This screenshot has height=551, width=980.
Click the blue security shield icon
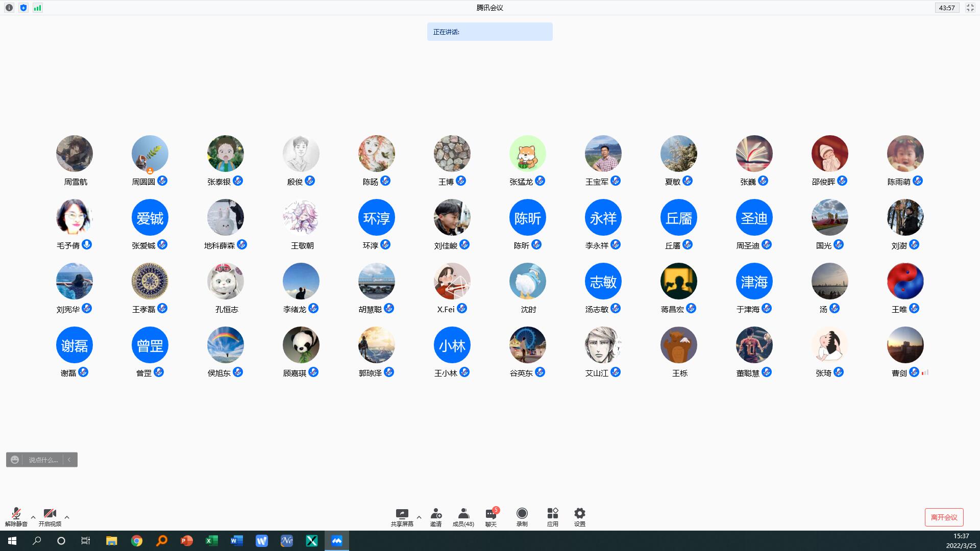tap(23, 8)
